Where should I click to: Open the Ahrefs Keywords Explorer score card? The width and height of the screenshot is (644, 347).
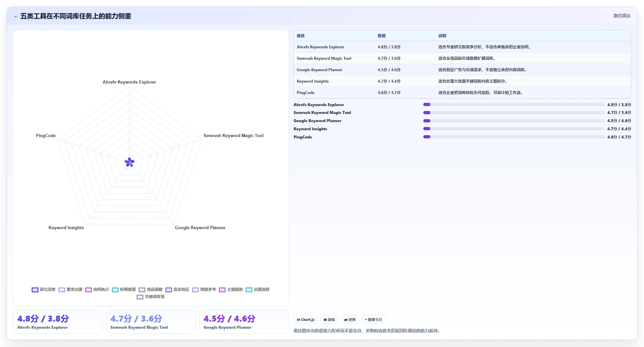click(58, 322)
